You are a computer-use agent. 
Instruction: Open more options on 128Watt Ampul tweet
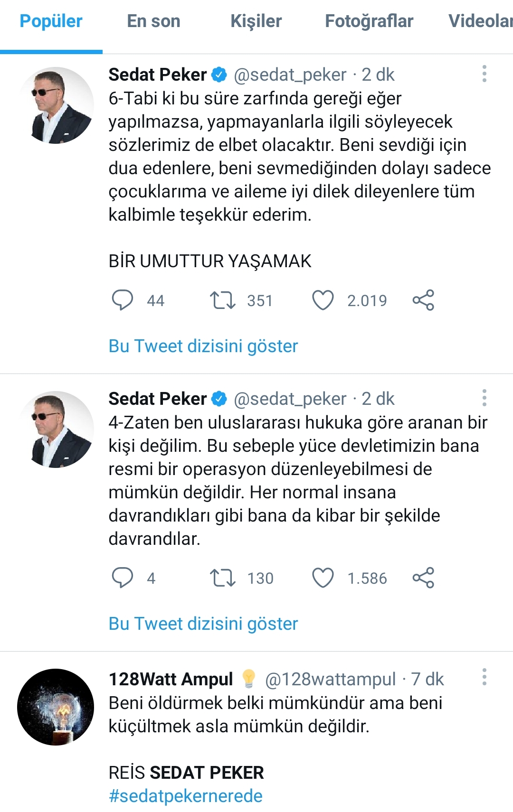click(484, 677)
